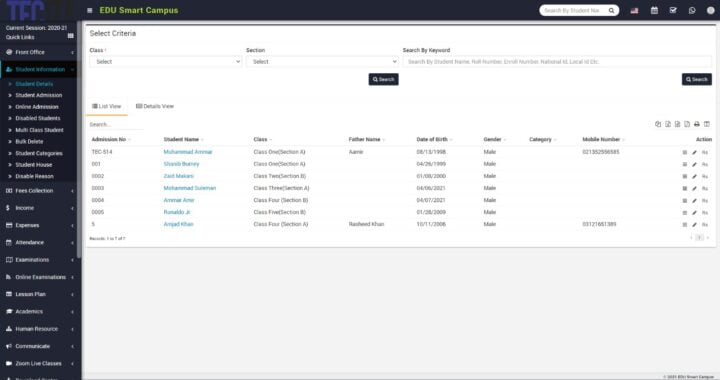Open Muhammad Ammar student link

188,152
